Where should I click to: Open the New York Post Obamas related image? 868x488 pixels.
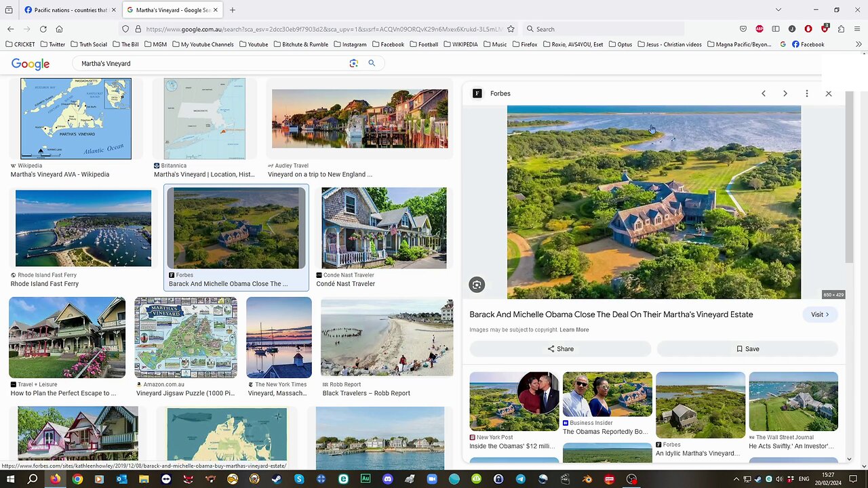coord(514,401)
